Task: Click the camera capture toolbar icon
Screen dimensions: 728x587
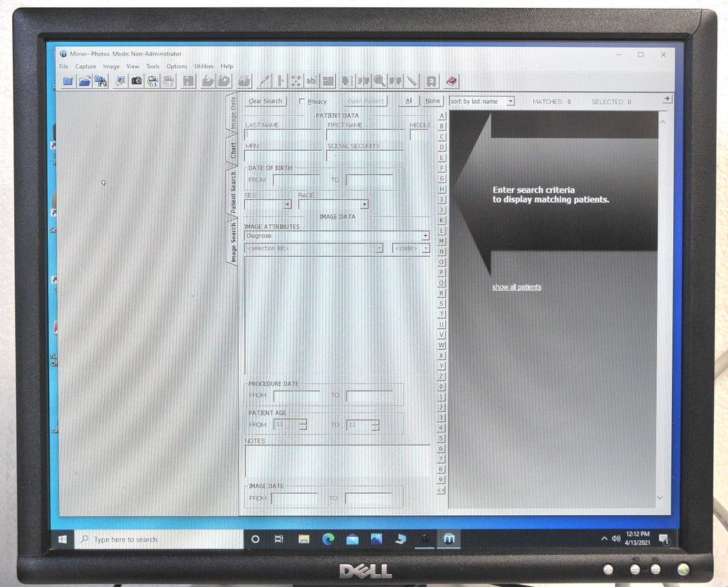Action: [136, 81]
